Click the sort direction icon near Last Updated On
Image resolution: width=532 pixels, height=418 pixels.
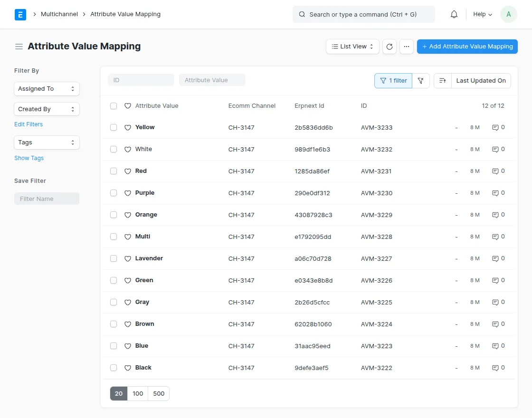coord(442,81)
